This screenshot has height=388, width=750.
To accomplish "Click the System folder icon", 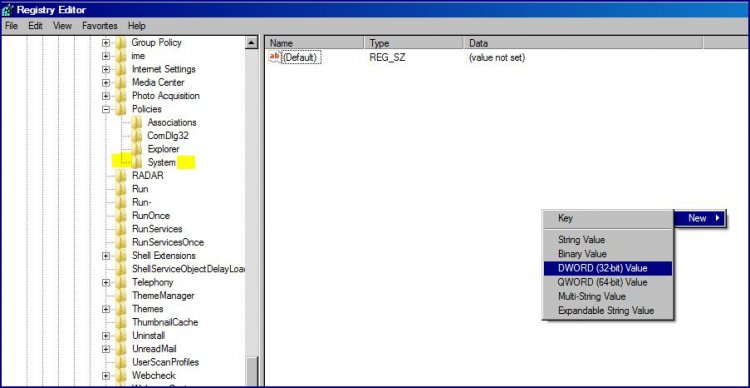I will [x=136, y=162].
